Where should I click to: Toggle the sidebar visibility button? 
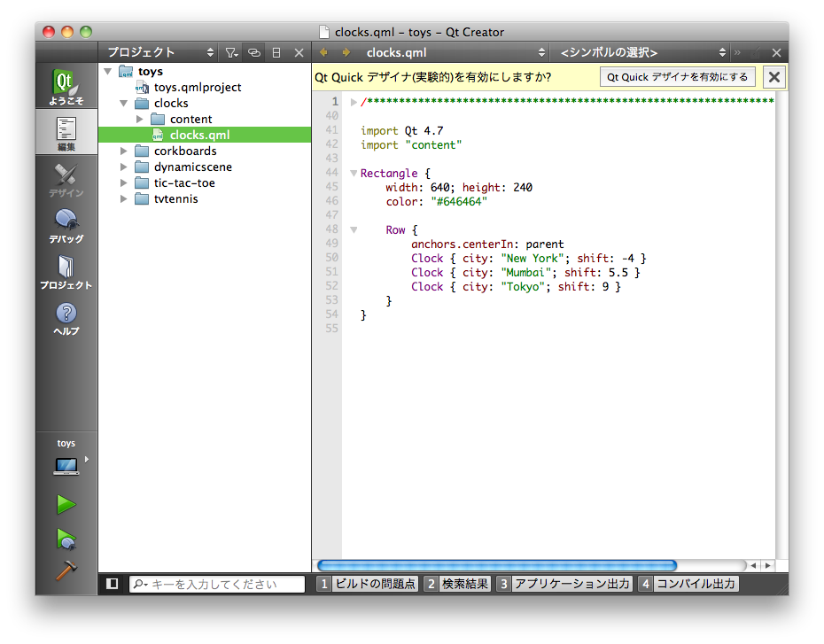(x=113, y=584)
